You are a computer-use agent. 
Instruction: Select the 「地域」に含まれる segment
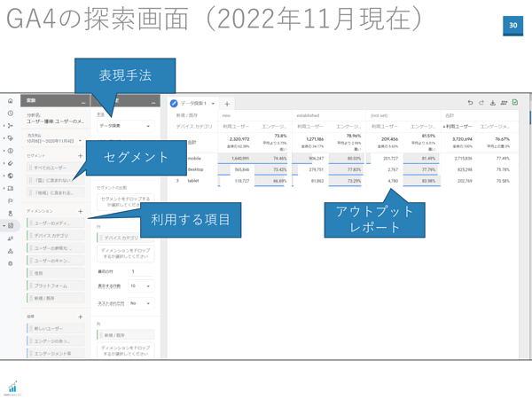pyautogui.click(x=55, y=192)
